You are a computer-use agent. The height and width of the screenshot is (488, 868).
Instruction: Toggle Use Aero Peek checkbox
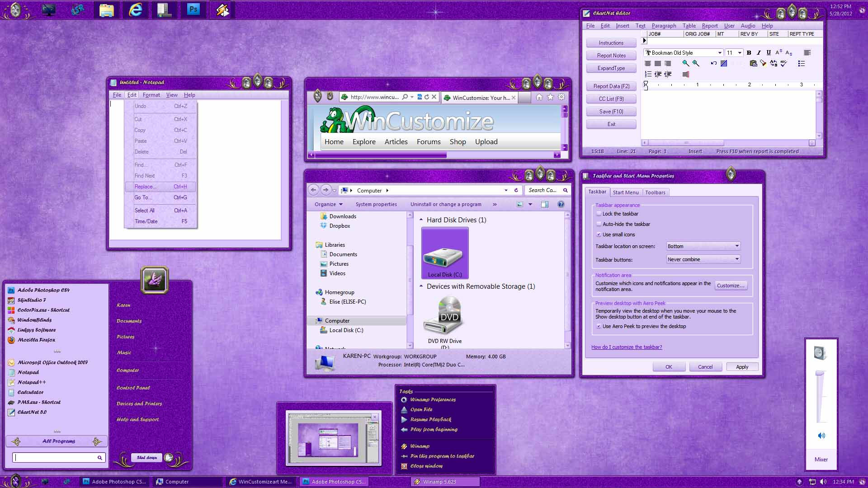point(599,326)
